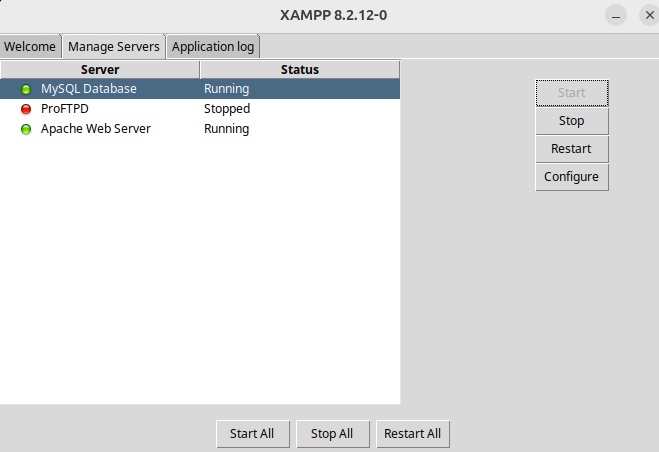Click the Server column header
The height and width of the screenshot is (452, 659).
pos(100,69)
